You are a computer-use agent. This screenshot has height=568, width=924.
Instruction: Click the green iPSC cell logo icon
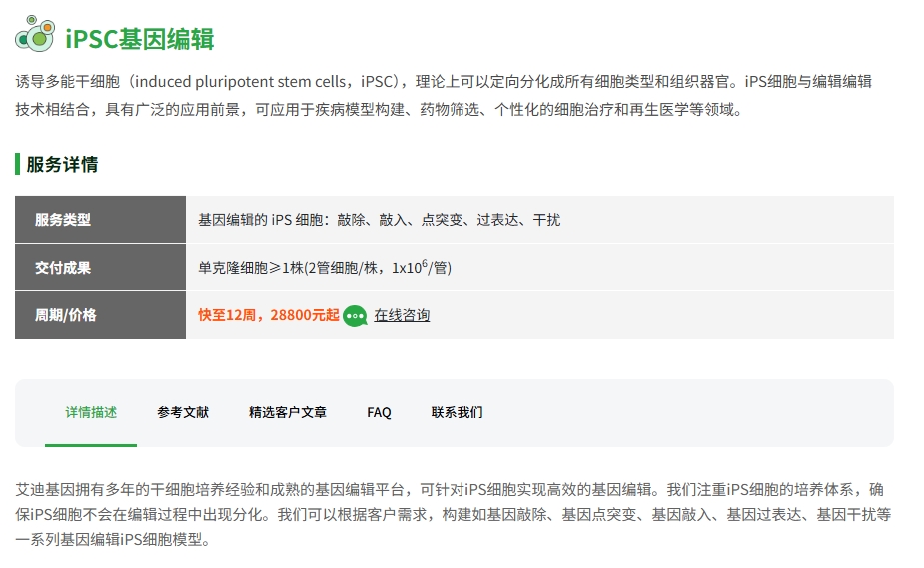coord(35,34)
